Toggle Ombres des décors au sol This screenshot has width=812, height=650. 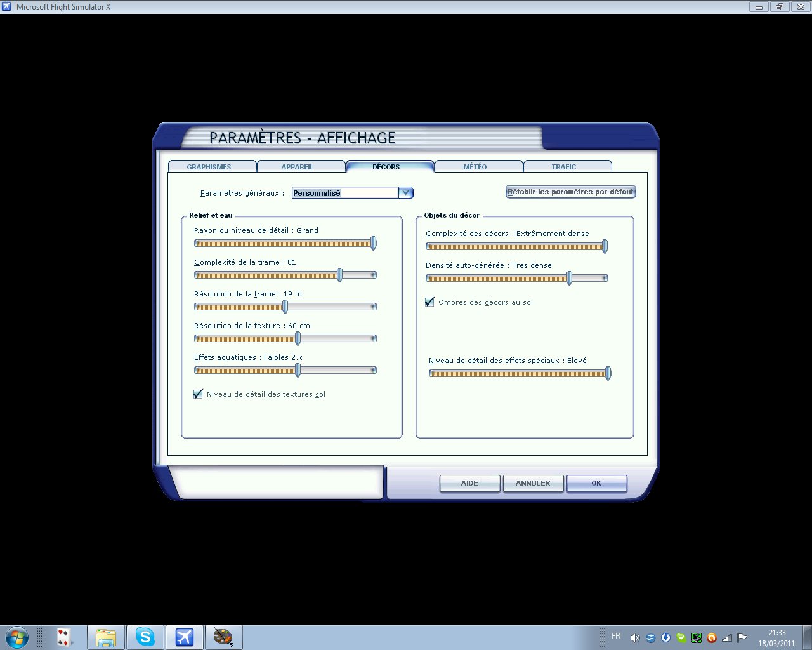pyautogui.click(x=429, y=302)
